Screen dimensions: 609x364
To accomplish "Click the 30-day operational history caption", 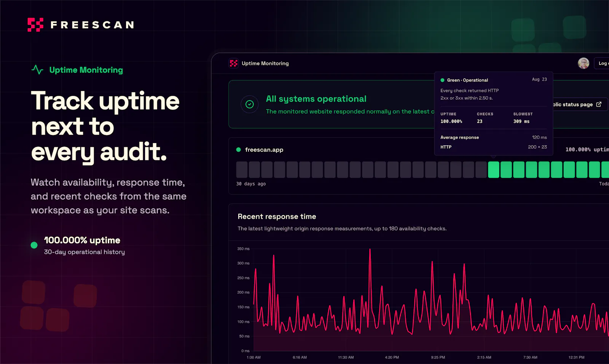I will tap(84, 252).
